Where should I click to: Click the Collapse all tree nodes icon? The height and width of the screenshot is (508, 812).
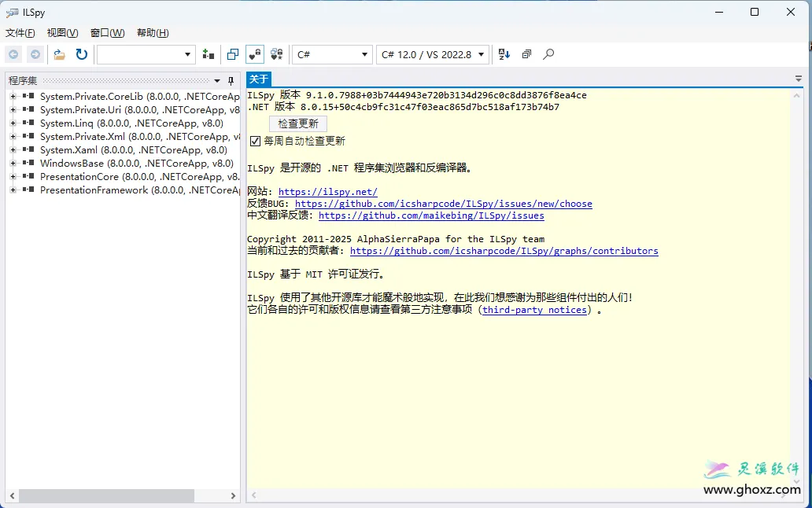526,54
